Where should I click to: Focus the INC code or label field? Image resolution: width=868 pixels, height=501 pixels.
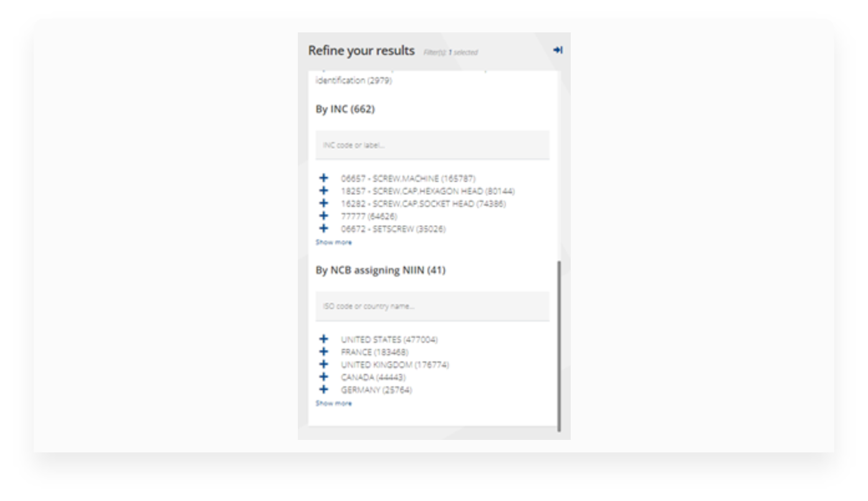(432, 145)
